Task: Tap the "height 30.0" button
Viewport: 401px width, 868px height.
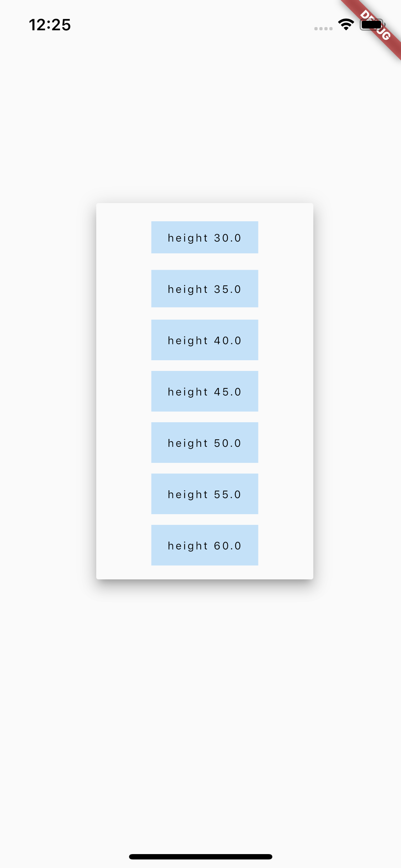Action: 205,237
